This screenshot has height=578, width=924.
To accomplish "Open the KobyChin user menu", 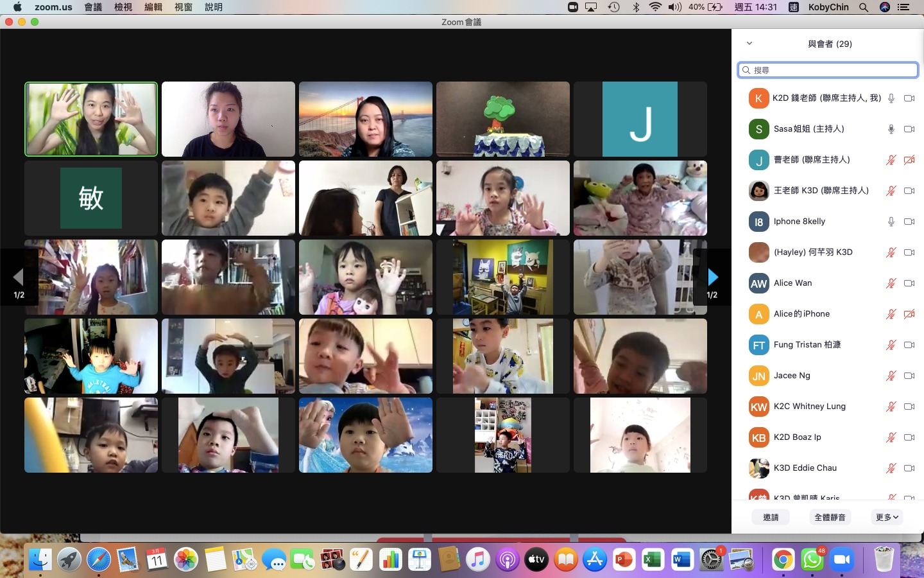I will tap(828, 7).
